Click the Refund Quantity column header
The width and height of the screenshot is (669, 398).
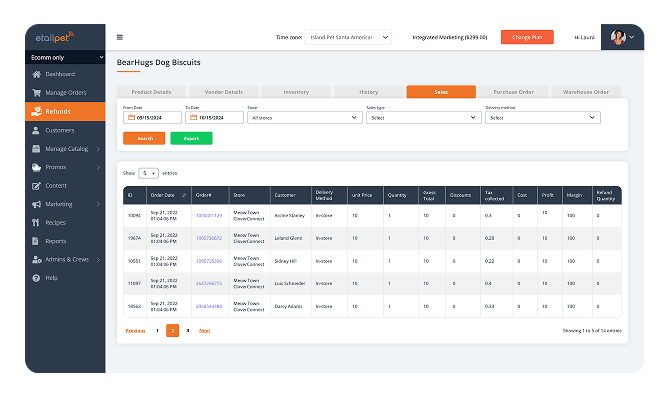click(607, 195)
